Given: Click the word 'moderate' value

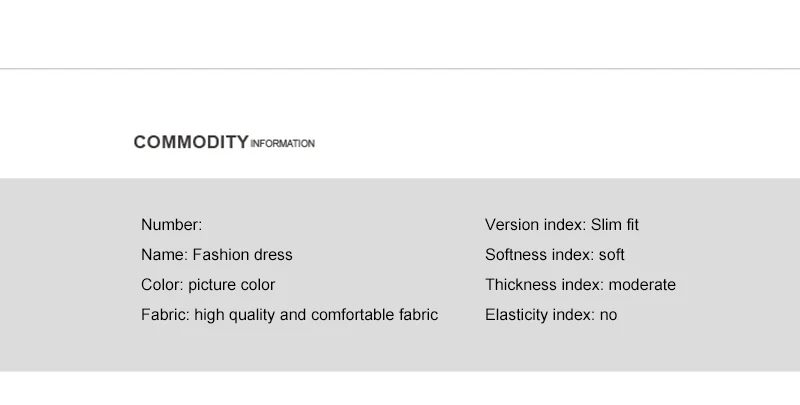Looking at the screenshot, I should click(642, 285).
